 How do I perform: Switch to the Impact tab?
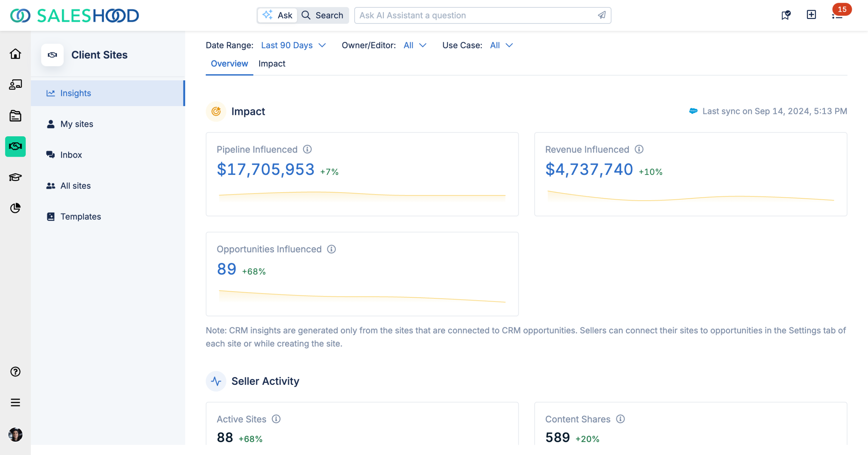coord(272,64)
